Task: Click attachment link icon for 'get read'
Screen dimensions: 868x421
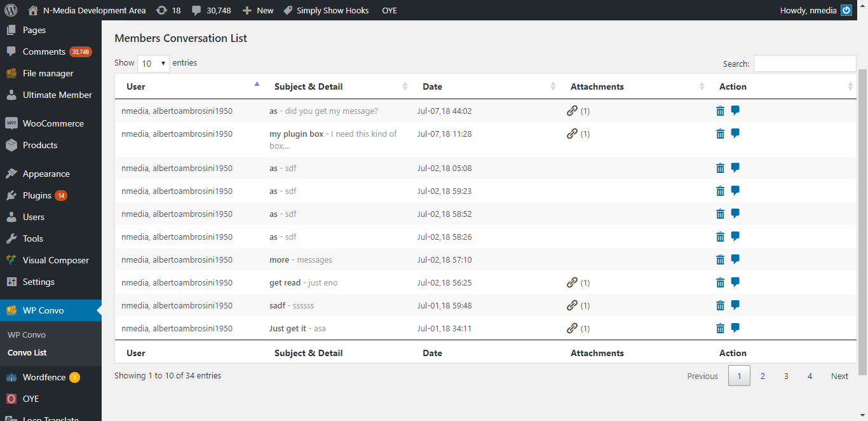Action: (x=572, y=282)
